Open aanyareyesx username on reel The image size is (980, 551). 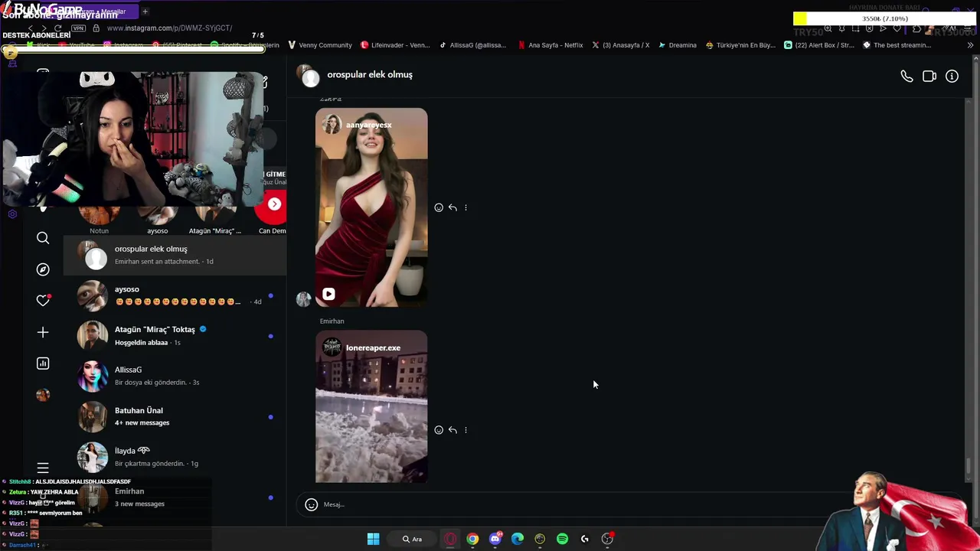368,125
